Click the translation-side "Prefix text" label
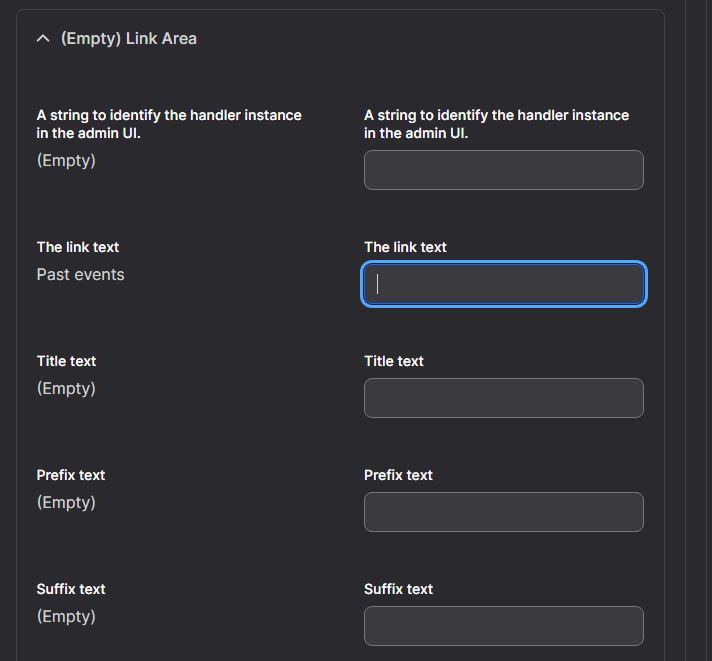 coord(398,475)
